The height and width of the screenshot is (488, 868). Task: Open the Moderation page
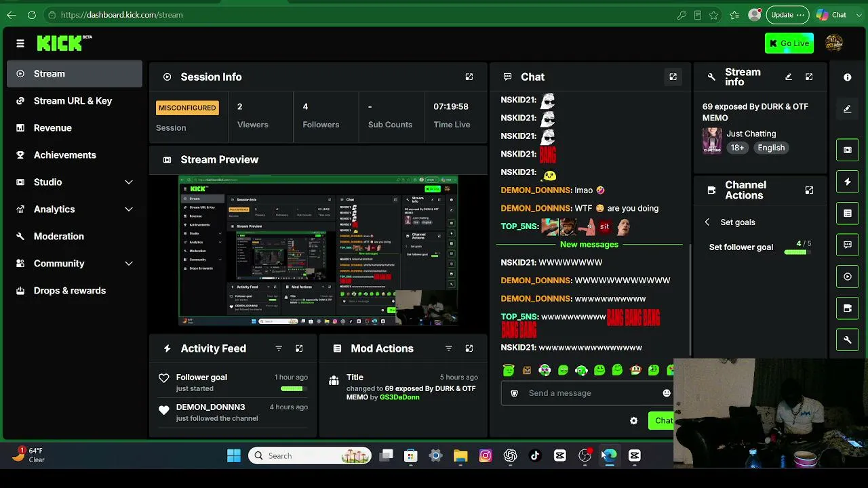pos(75,236)
